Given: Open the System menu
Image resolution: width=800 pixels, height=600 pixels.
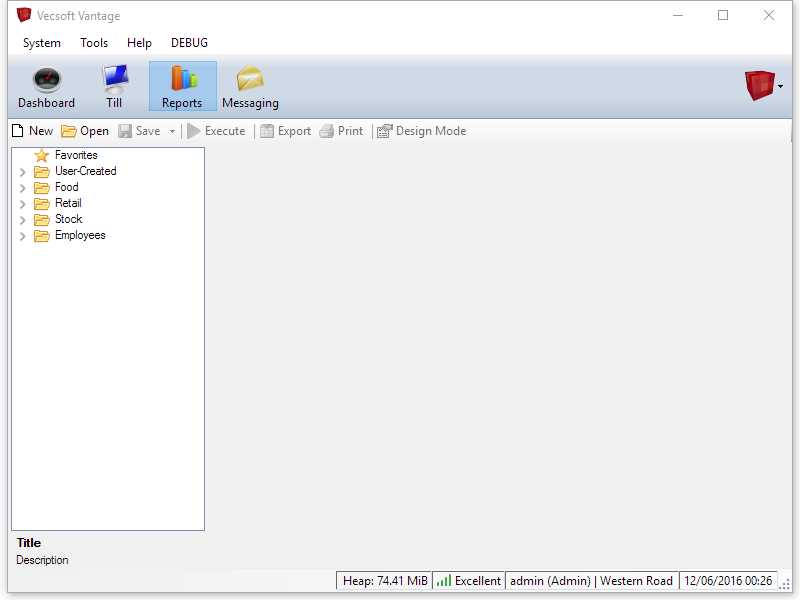Looking at the screenshot, I should pyautogui.click(x=42, y=43).
